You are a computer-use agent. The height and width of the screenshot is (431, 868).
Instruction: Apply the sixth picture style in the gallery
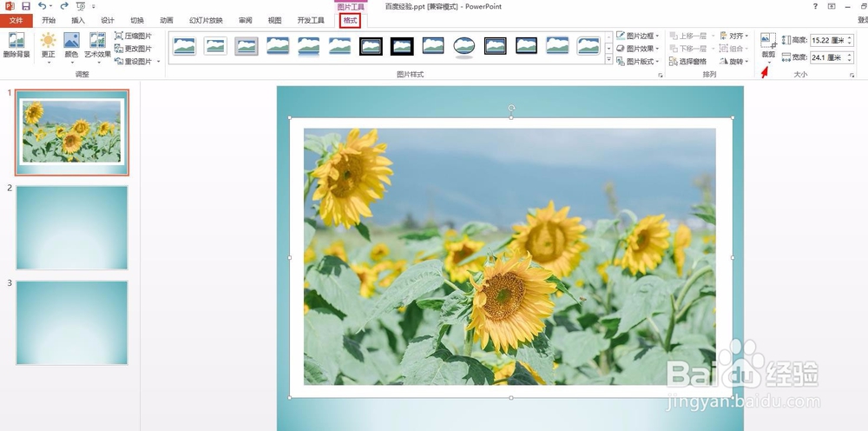(x=339, y=46)
